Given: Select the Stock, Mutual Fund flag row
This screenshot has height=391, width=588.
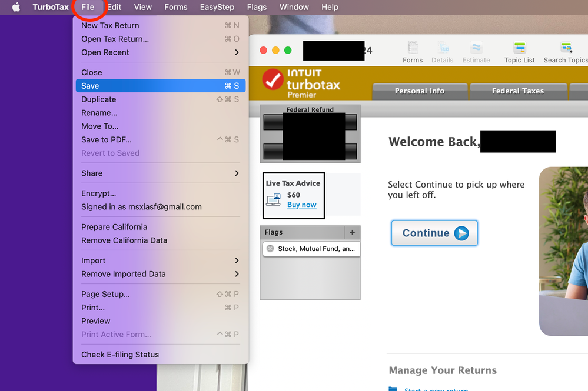Looking at the screenshot, I should click(x=311, y=249).
